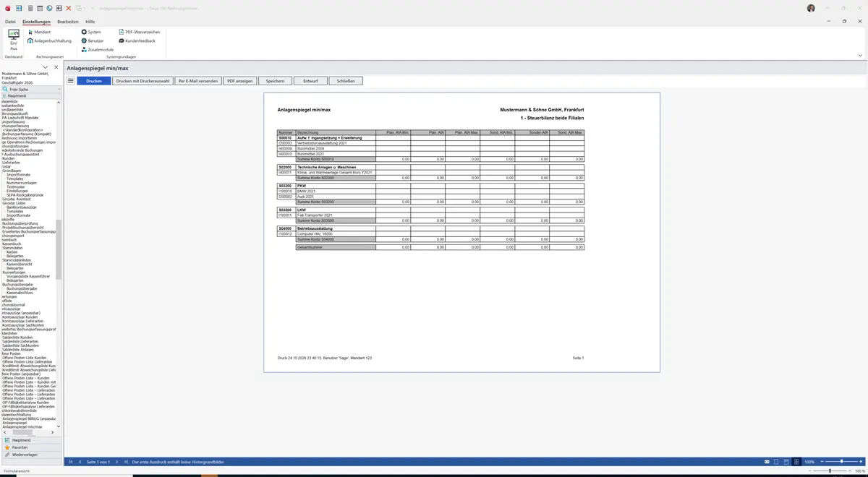The width and height of the screenshot is (868, 477).
Task: Zoom out with preview minus button
Action: [x=822, y=461]
